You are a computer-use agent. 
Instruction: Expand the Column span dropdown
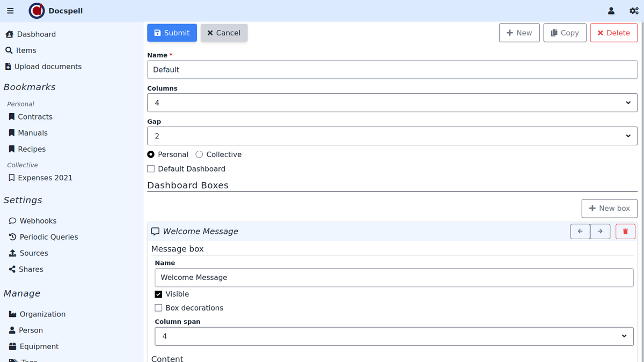[394, 336]
